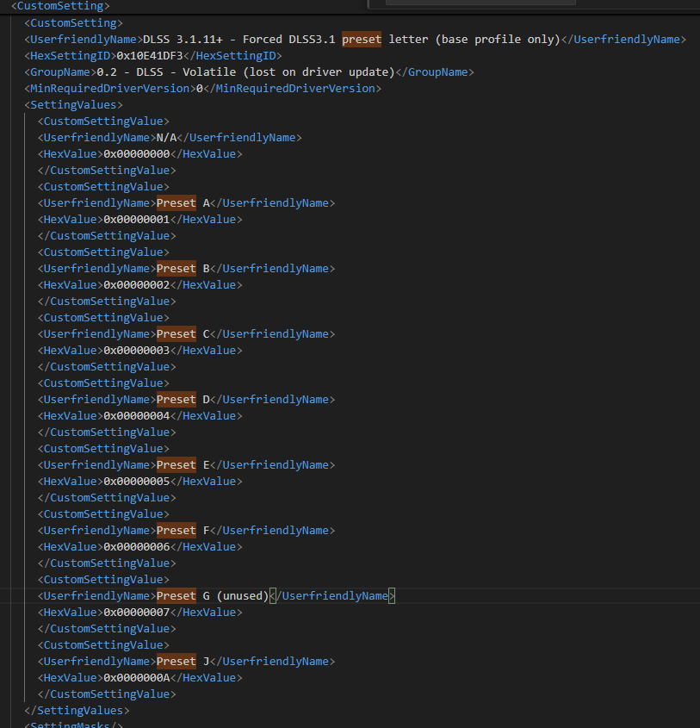Click the '(lost on driver update)' text
Image resolution: width=700 pixels, height=728 pixels.
319,72
